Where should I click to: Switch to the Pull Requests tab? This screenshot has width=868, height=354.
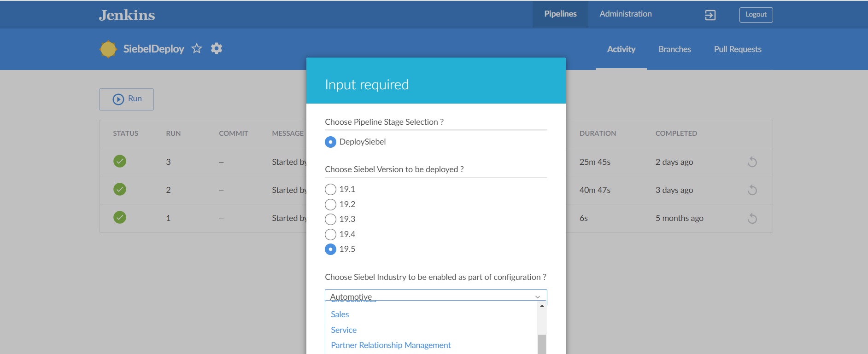point(738,49)
